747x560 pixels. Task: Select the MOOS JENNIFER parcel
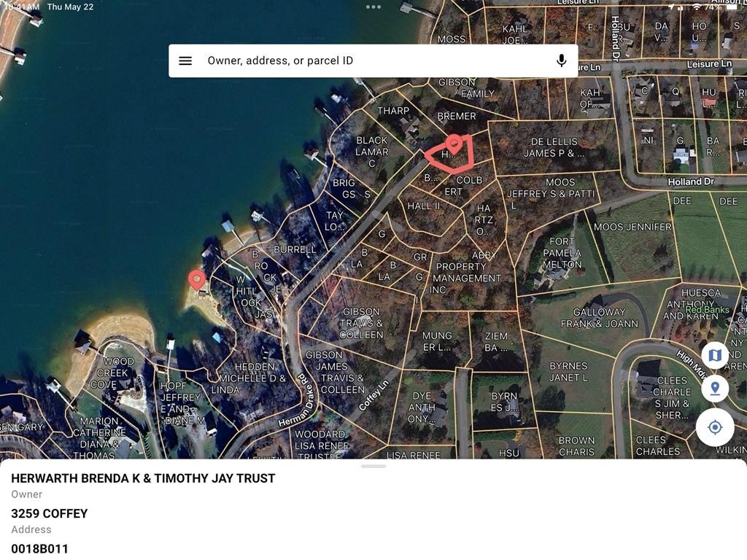point(632,227)
